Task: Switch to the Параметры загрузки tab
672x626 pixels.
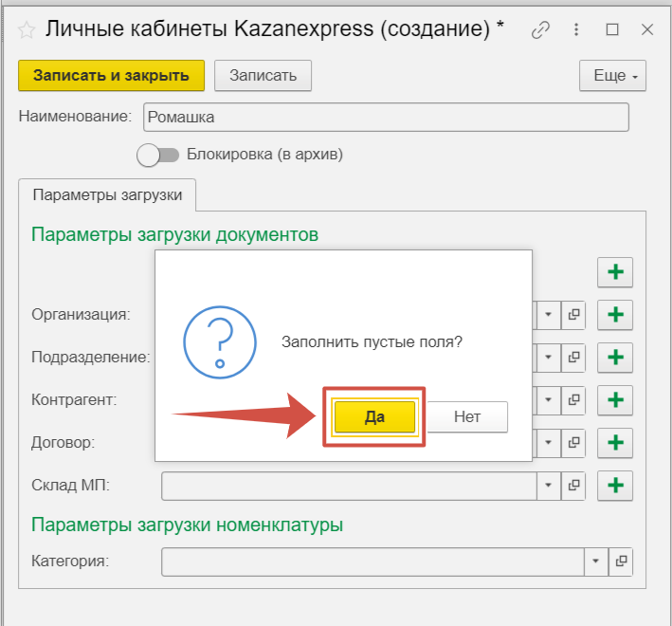Action: (x=107, y=194)
